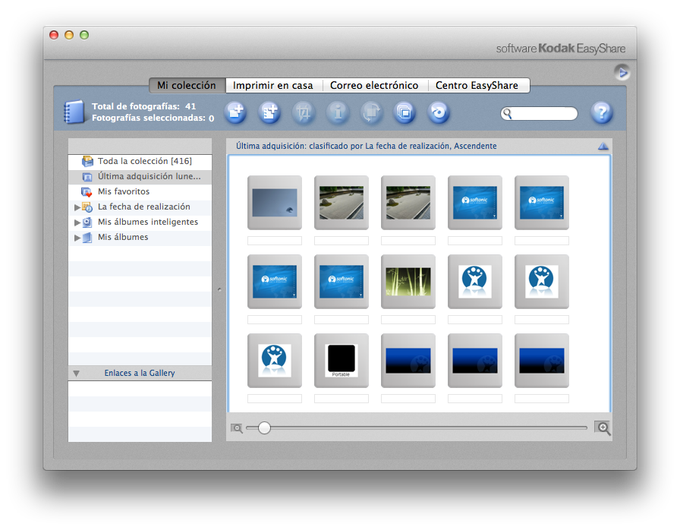Open the Imprimir en casa tab

pos(273,85)
